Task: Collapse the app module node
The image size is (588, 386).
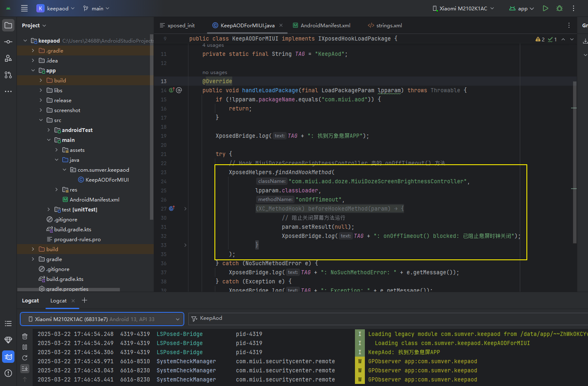Action: click(33, 70)
